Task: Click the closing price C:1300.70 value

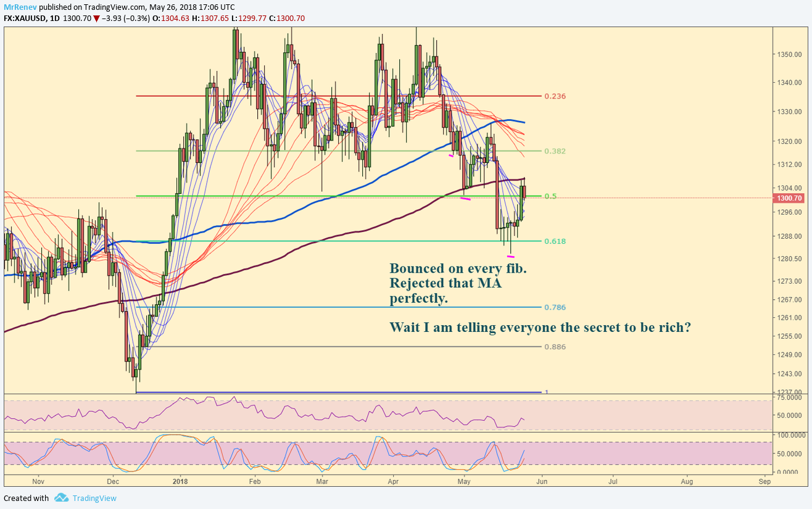Action: pyautogui.click(x=287, y=18)
